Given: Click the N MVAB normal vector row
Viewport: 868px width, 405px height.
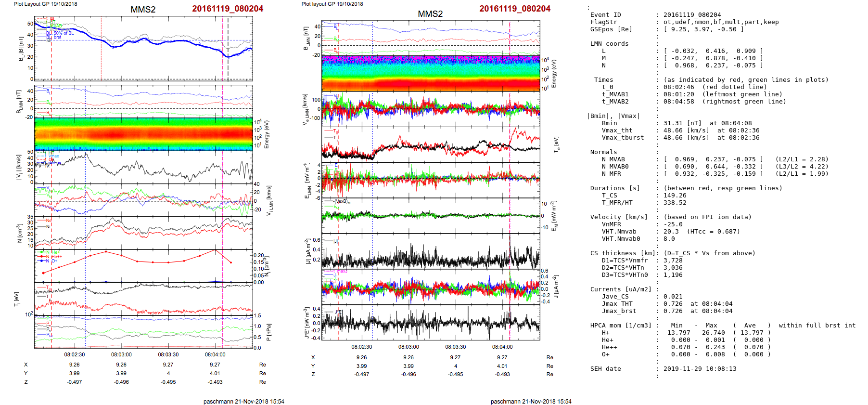Looking at the screenshot, I should click(713, 159).
